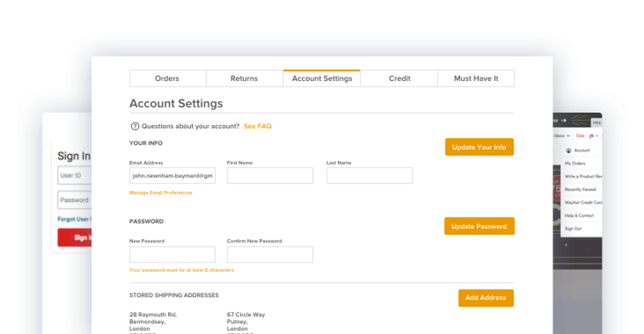The image size is (644, 334).
Task: Select Wayfair Credit Card menu entry
Action: pos(583,202)
